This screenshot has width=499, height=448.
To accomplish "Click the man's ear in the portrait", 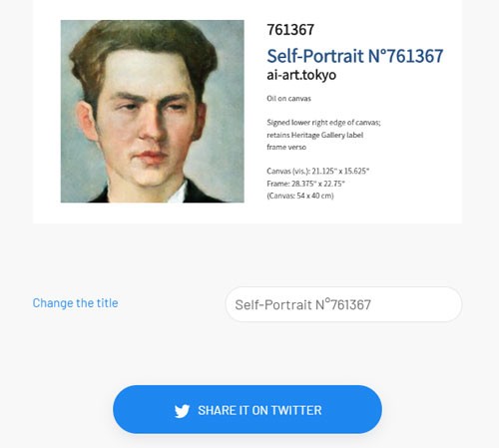I will [x=85, y=122].
